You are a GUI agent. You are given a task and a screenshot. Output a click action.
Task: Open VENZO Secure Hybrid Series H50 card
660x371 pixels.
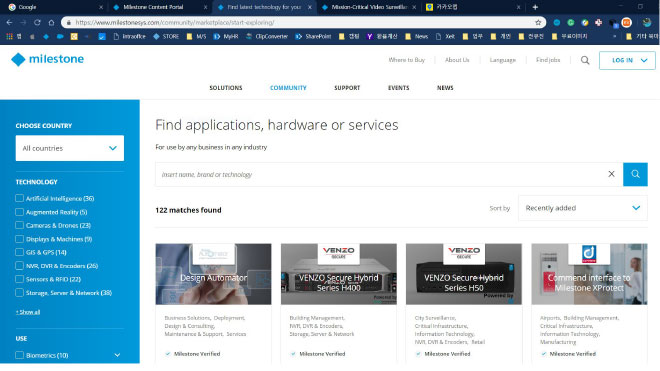464,274
